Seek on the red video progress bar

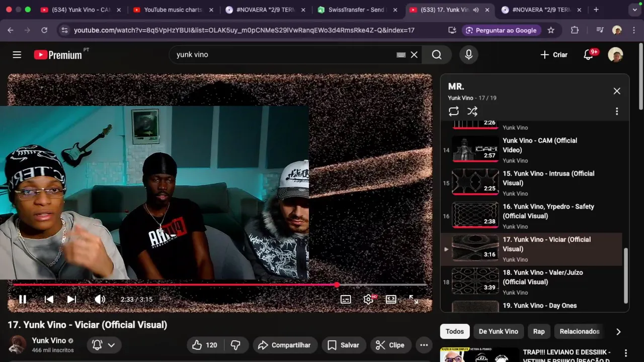pyautogui.click(x=219, y=285)
